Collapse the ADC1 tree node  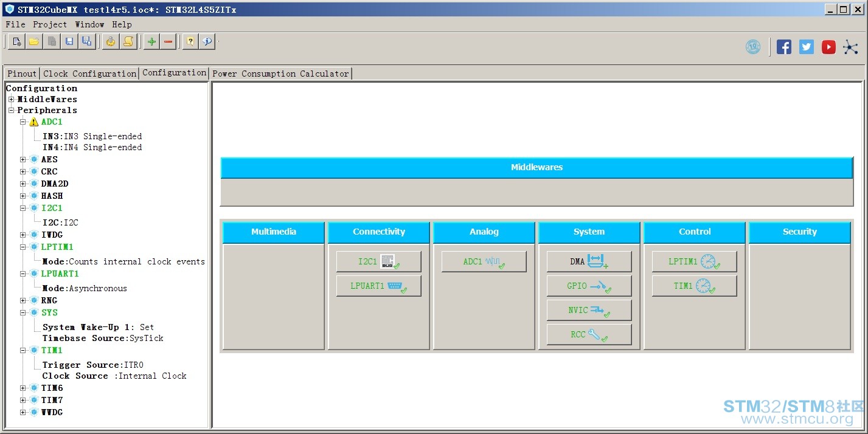tap(23, 122)
